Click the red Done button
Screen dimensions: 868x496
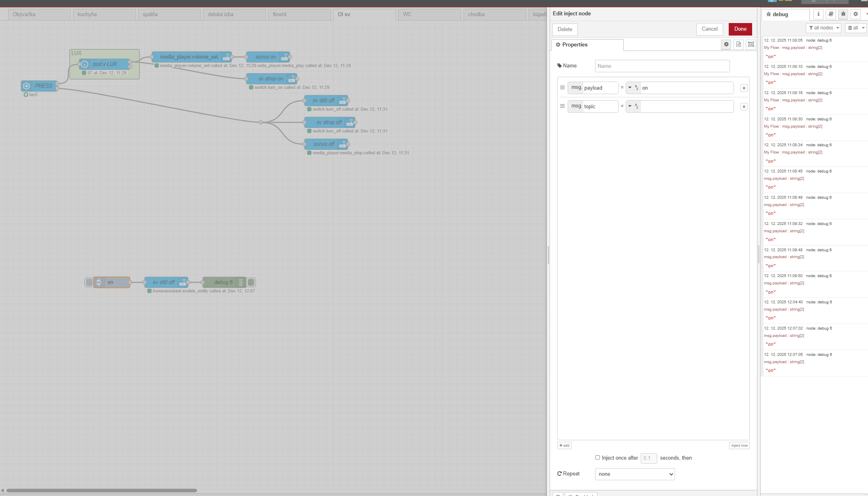(740, 29)
